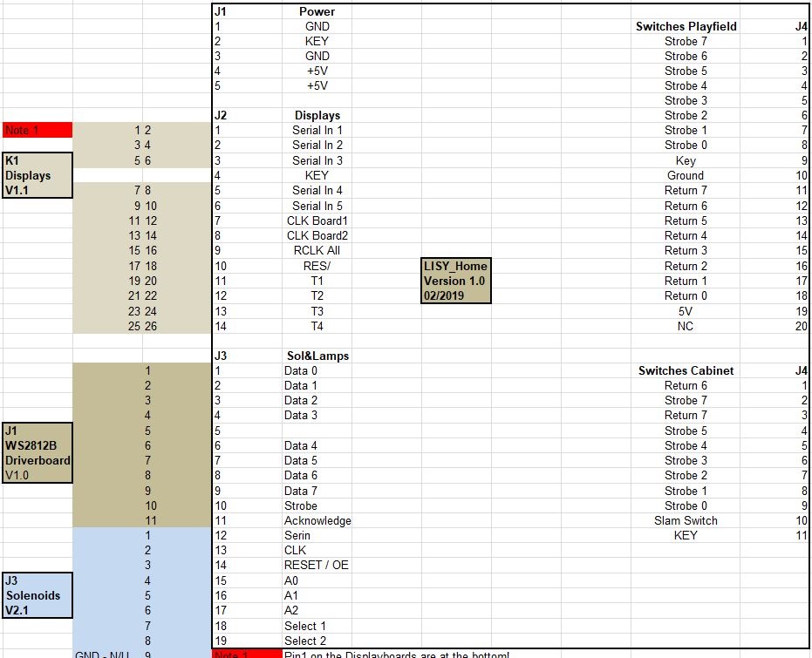Click the Sol&Lamps header cell
Image resolution: width=812 pixels, height=658 pixels.
coord(317,356)
